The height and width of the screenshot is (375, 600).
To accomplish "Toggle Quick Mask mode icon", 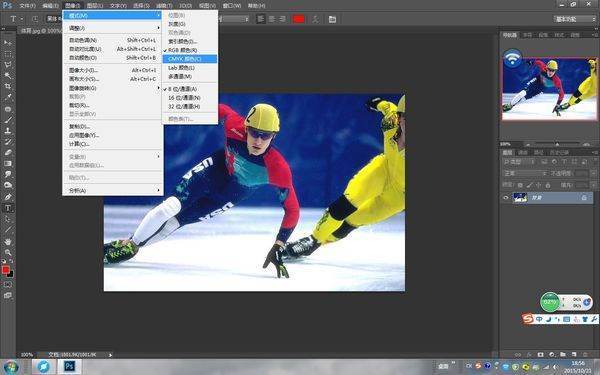I will tap(8, 284).
